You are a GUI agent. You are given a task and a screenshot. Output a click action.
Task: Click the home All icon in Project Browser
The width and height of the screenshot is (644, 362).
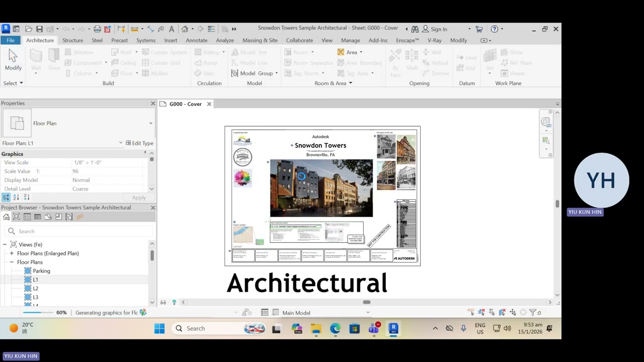tap(6, 217)
